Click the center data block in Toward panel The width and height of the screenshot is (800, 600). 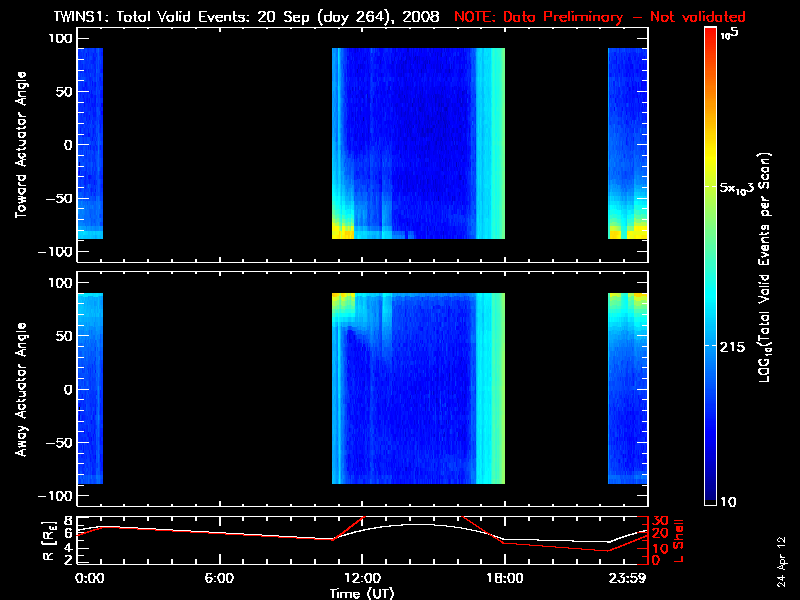[x=418, y=144]
